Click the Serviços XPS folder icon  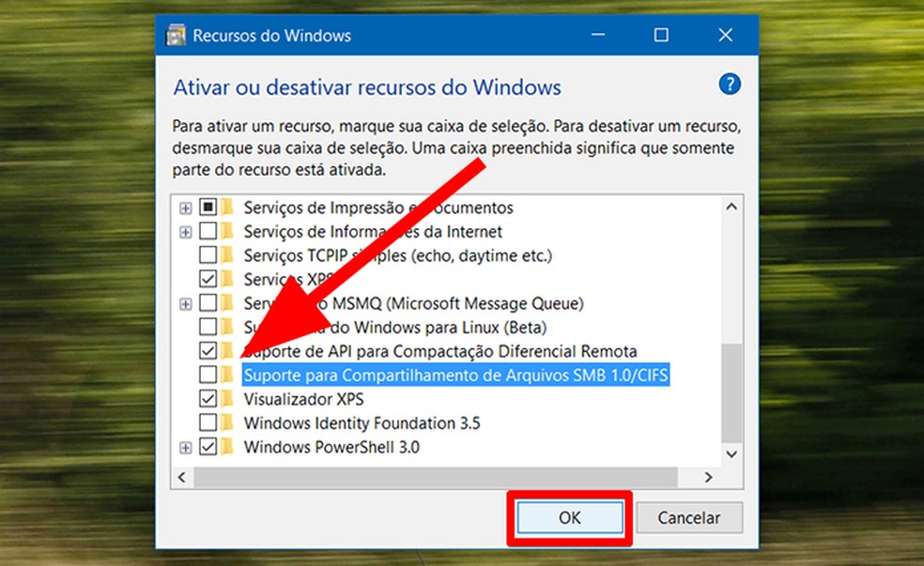pyautogui.click(x=227, y=279)
